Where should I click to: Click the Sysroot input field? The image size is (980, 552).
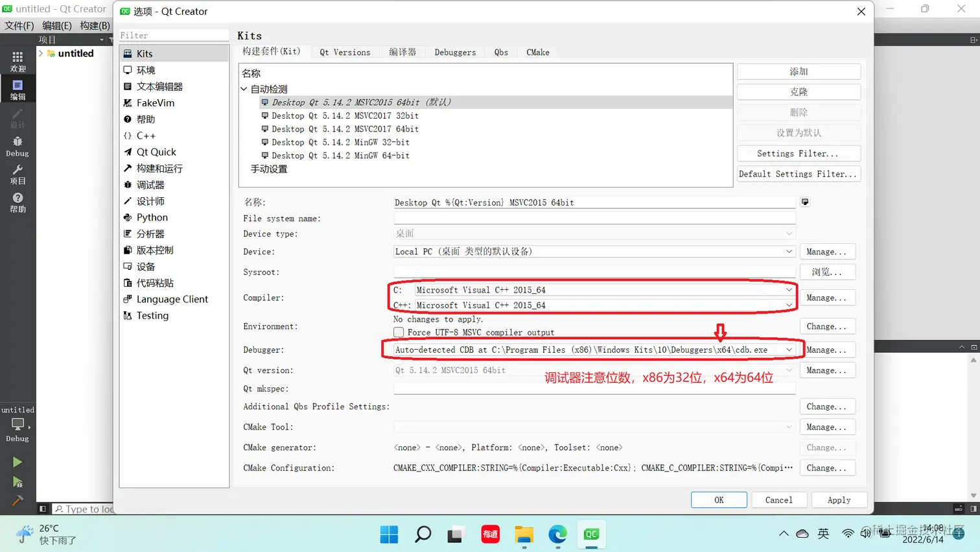[x=594, y=272]
